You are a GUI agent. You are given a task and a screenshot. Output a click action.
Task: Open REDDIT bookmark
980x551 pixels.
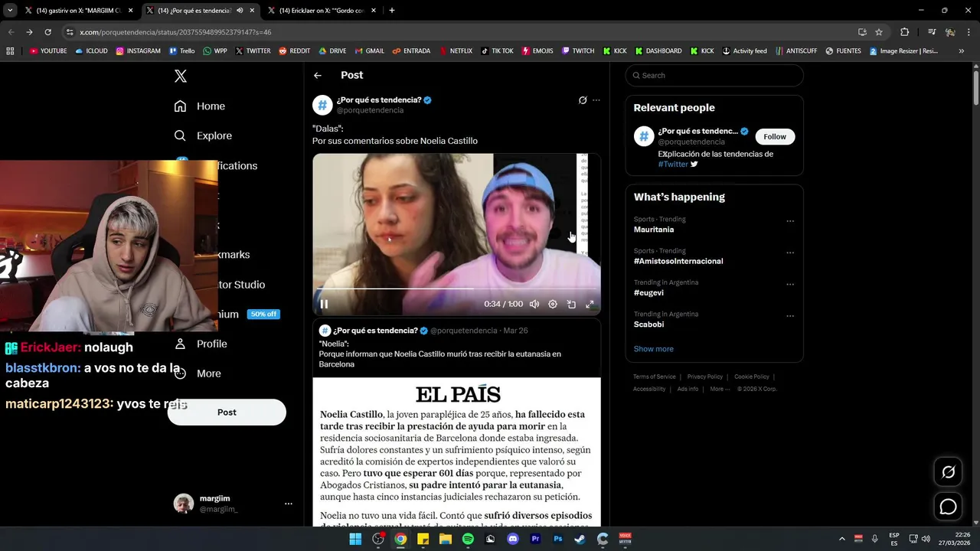click(x=295, y=51)
